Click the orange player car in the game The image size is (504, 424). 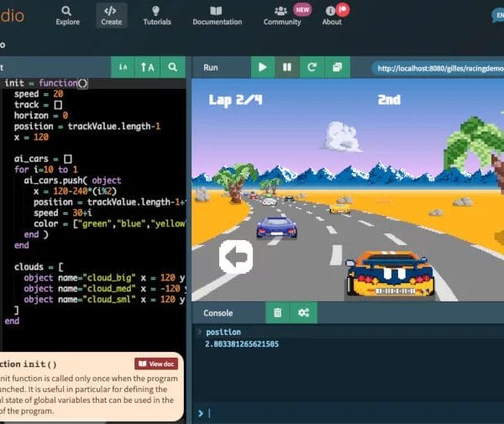coord(390,275)
